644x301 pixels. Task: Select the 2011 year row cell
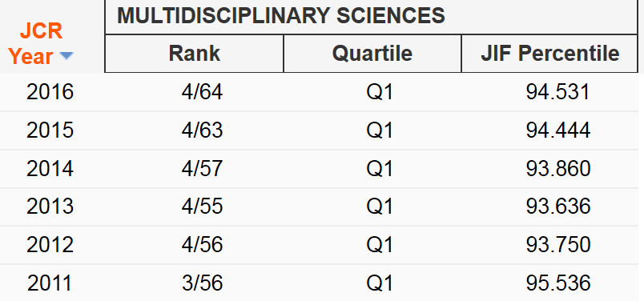[x=50, y=283]
